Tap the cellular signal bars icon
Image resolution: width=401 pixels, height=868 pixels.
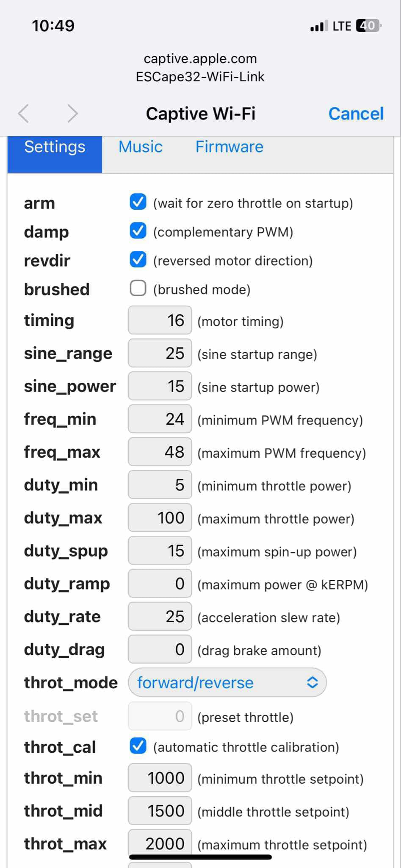click(319, 26)
